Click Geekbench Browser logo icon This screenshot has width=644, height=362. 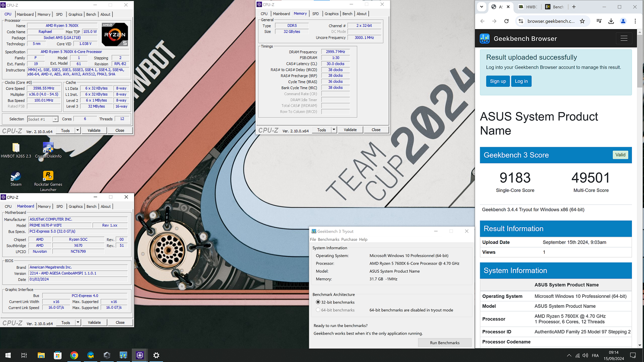(x=485, y=38)
